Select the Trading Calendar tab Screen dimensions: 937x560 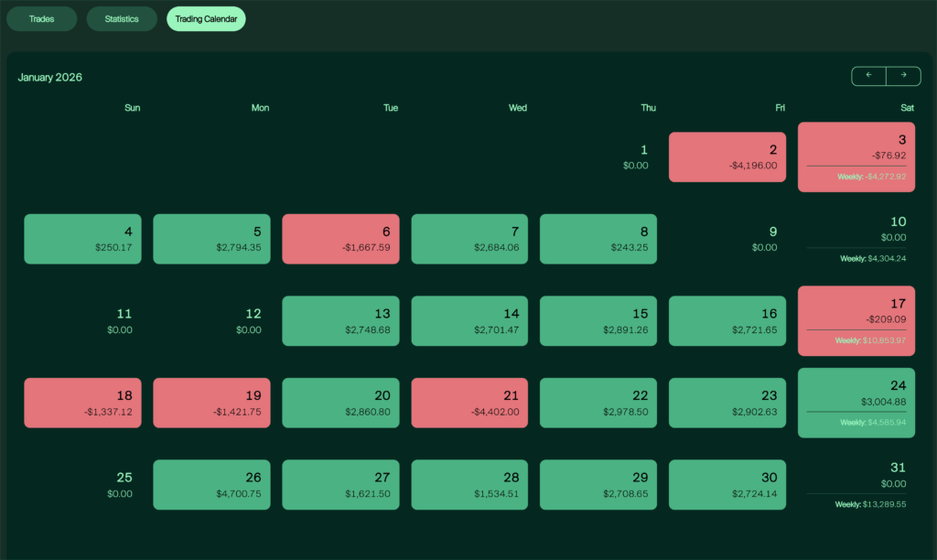206,18
